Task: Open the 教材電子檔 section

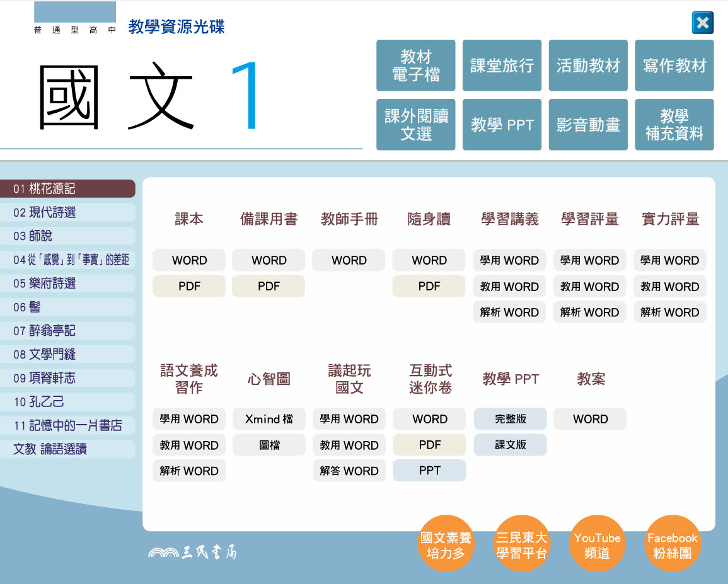Action: [x=415, y=66]
